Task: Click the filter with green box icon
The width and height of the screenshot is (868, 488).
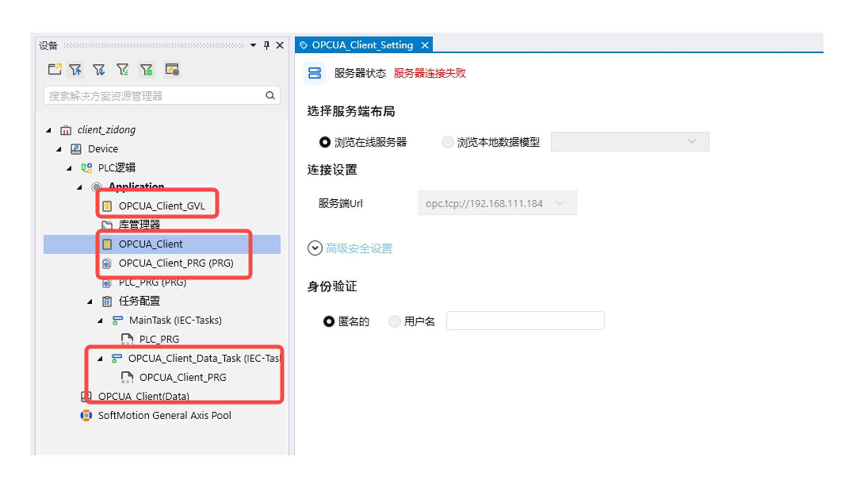Action: pyautogui.click(x=146, y=70)
